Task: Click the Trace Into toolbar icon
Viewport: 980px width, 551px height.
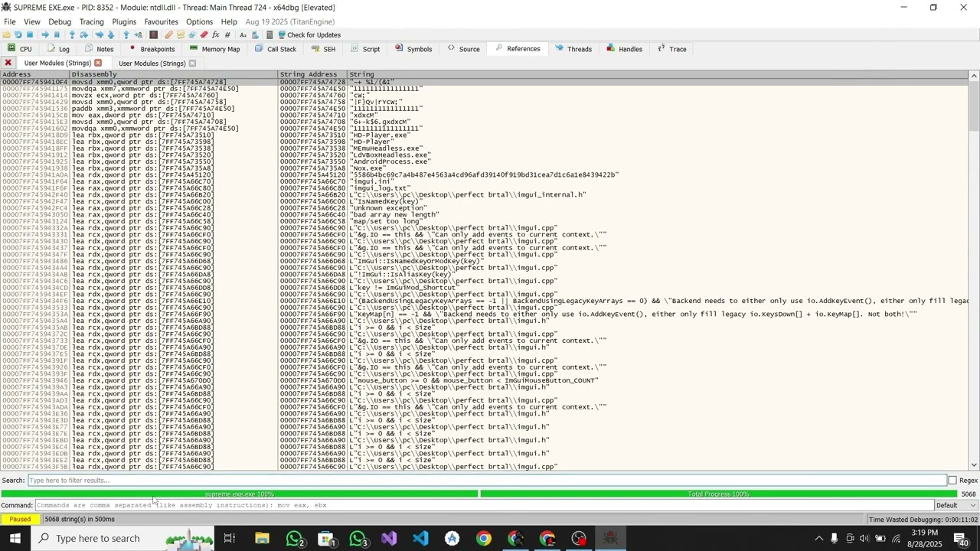Action: coord(99,34)
